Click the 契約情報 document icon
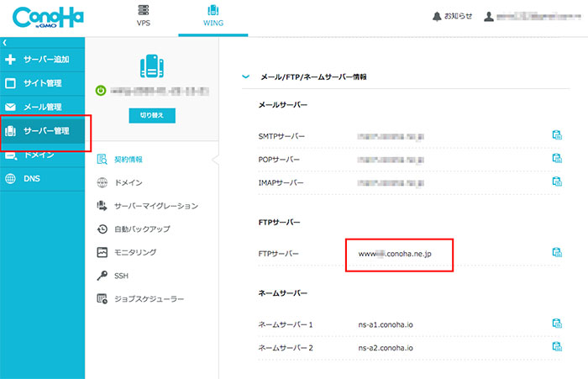The image size is (588, 379). pos(102,159)
